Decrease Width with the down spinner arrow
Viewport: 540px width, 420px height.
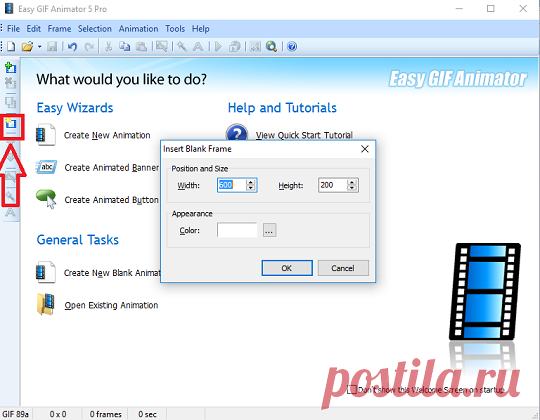pyautogui.click(x=251, y=188)
